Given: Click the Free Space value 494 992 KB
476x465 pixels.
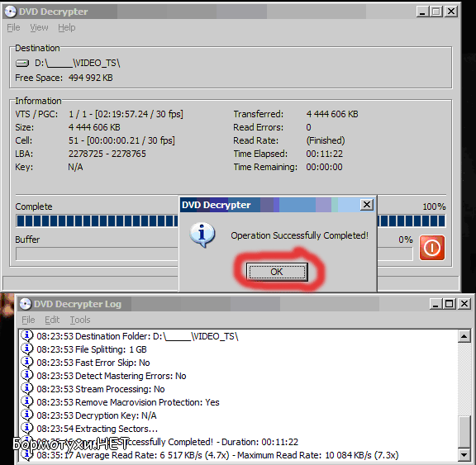Looking at the screenshot, I should 90,78.
